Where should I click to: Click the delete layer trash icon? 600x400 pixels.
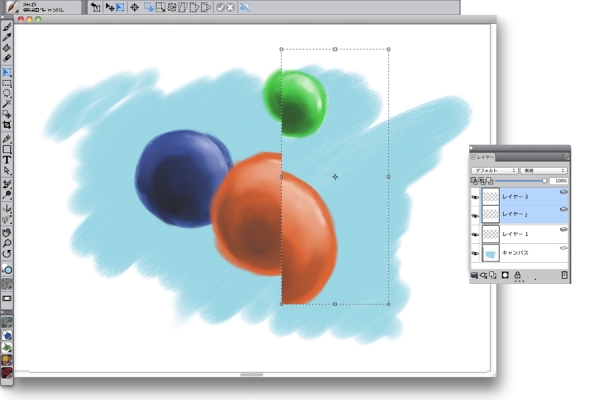pos(564,274)
